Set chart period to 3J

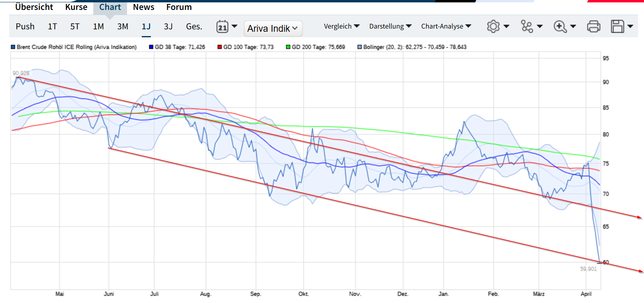point(168,27)
